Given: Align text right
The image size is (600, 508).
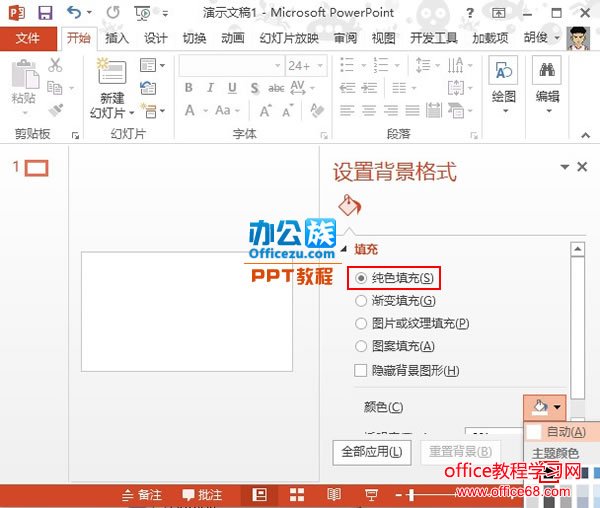Looking at the screenshot, I should 391,111.
